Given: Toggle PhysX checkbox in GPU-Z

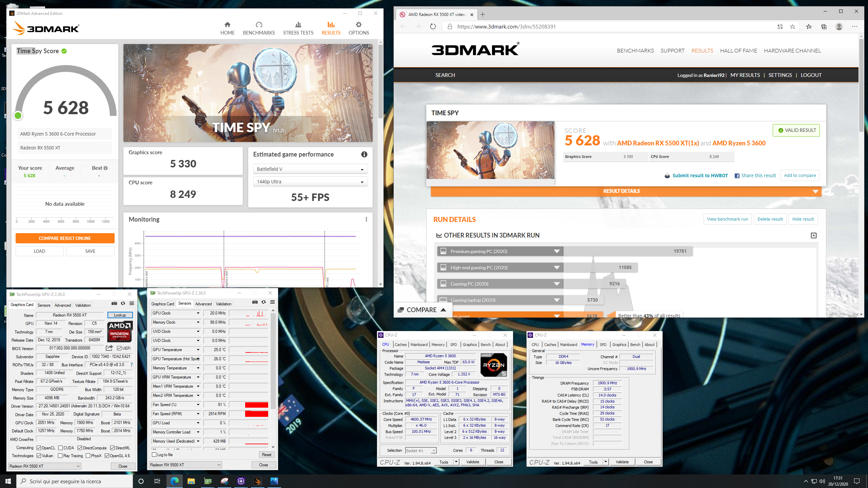Looking at the screenshot, I should 88,456.
